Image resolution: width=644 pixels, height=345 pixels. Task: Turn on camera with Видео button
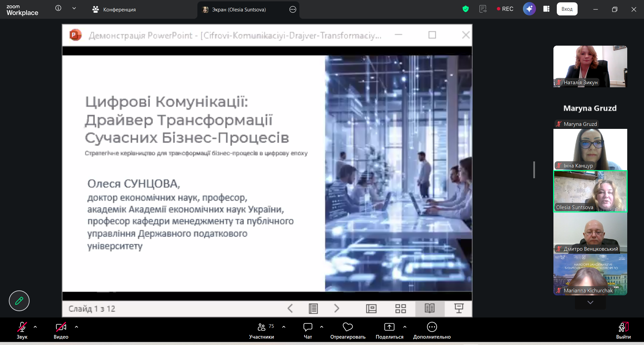[61, 330]
